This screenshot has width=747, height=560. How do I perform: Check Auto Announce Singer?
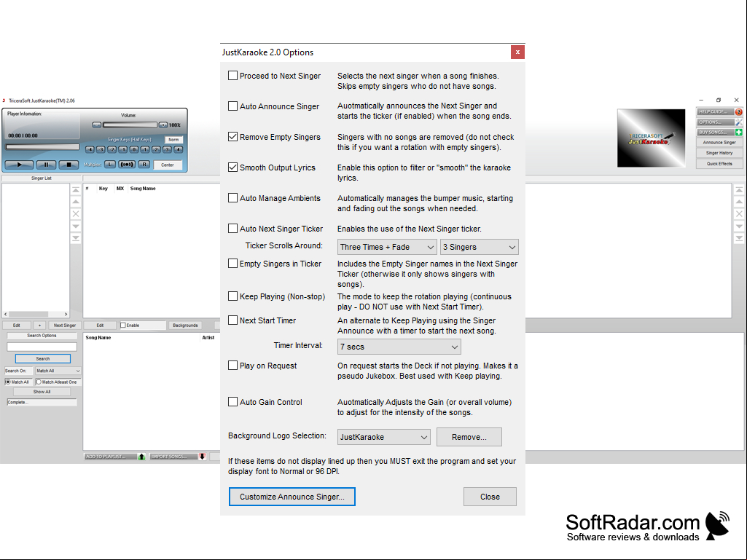coord(233,106)
